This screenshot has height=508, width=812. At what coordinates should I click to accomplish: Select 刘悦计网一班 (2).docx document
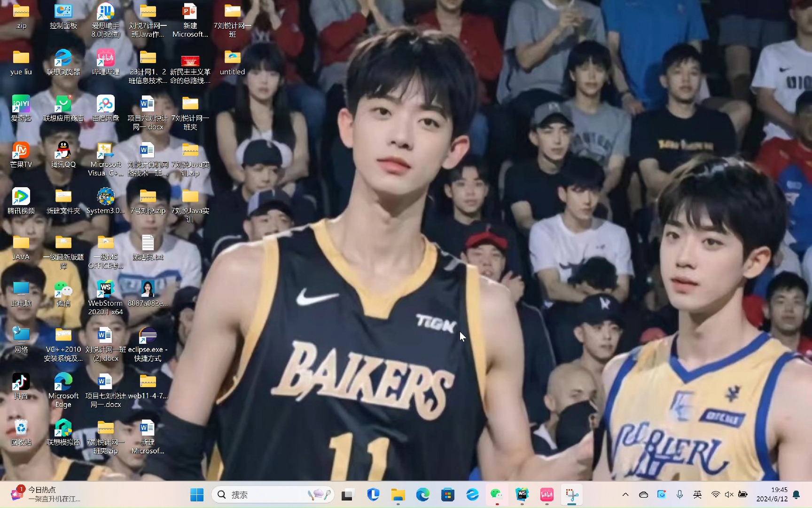pyautogui.click(x=105, y=344)
